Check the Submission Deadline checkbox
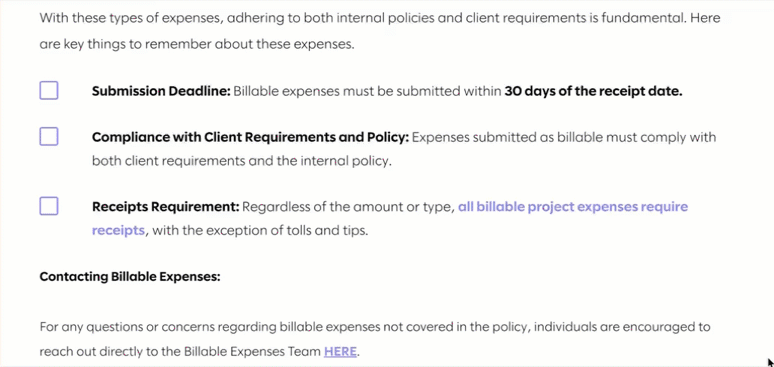Viewport: 774px width, 367px height. coord(49,90)
